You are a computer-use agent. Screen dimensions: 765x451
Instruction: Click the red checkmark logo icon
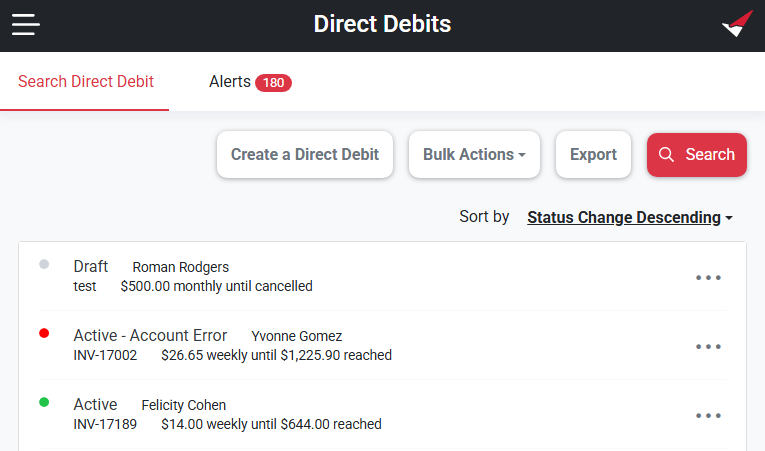point(737,24)
